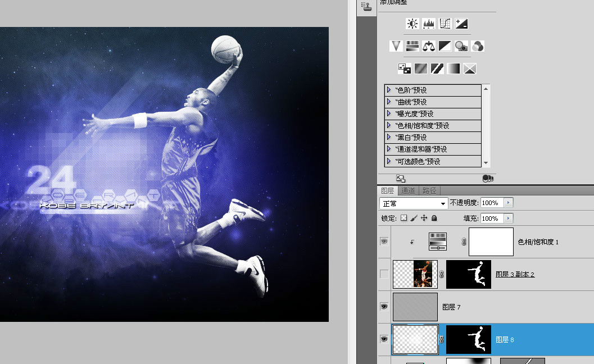Expand the "曝光度"预设 list
The width and height of the screenshot is (594, 364).
(389, 113)
